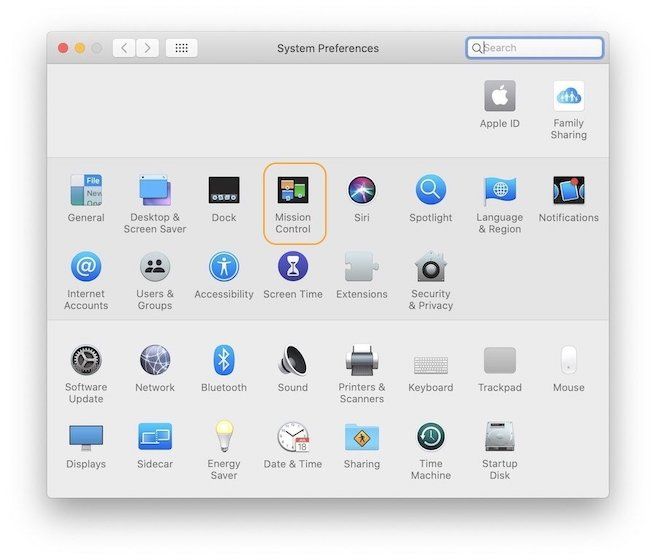Select the Bluetooth settings icon
The image size is (656, 560).
point(224,361)
